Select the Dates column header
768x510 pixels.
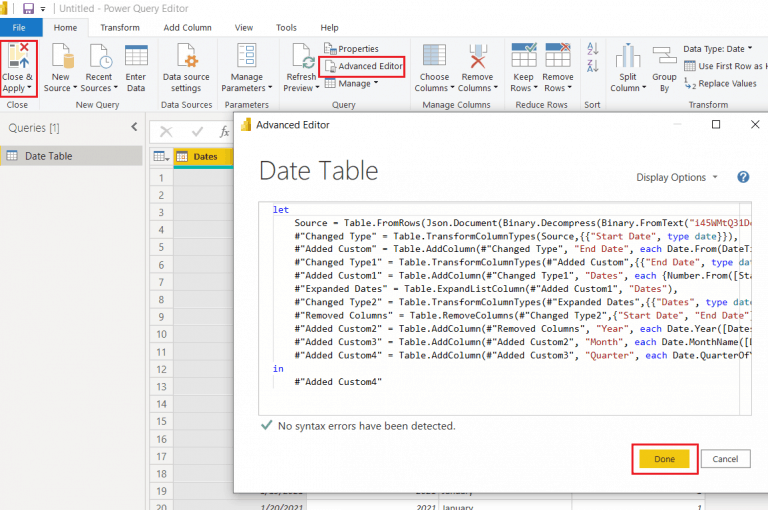click(203, 157)
